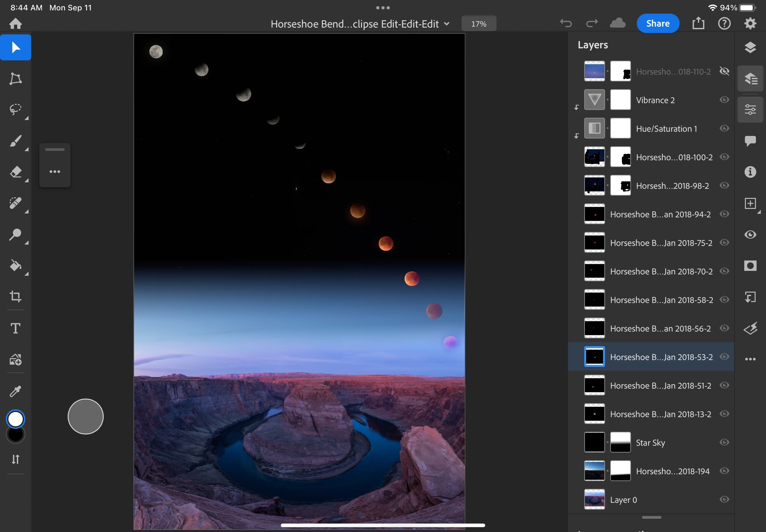Click the add layer plus icon
Screen dimensions: 766x532
click(x=750, y=203)
